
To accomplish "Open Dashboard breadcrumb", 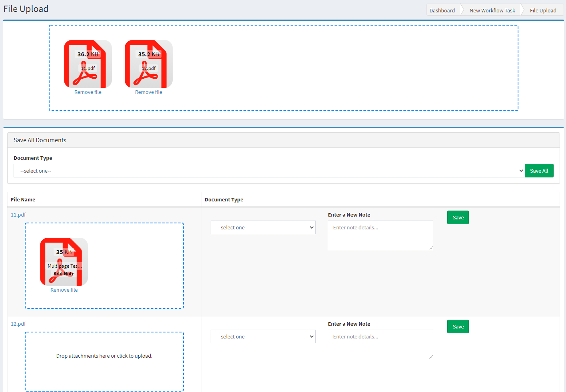I will 442,10.
